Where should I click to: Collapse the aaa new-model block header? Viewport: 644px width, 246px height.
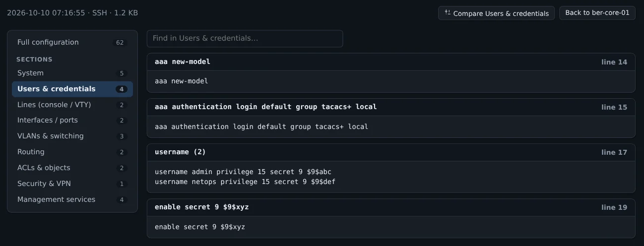pyautogui.click(x=391, y=62)
